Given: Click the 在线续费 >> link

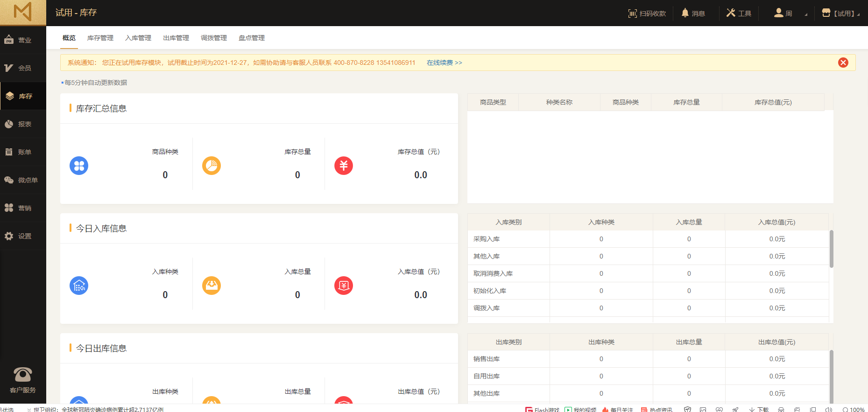Looking at the screenshot, I should pos(445,63).
